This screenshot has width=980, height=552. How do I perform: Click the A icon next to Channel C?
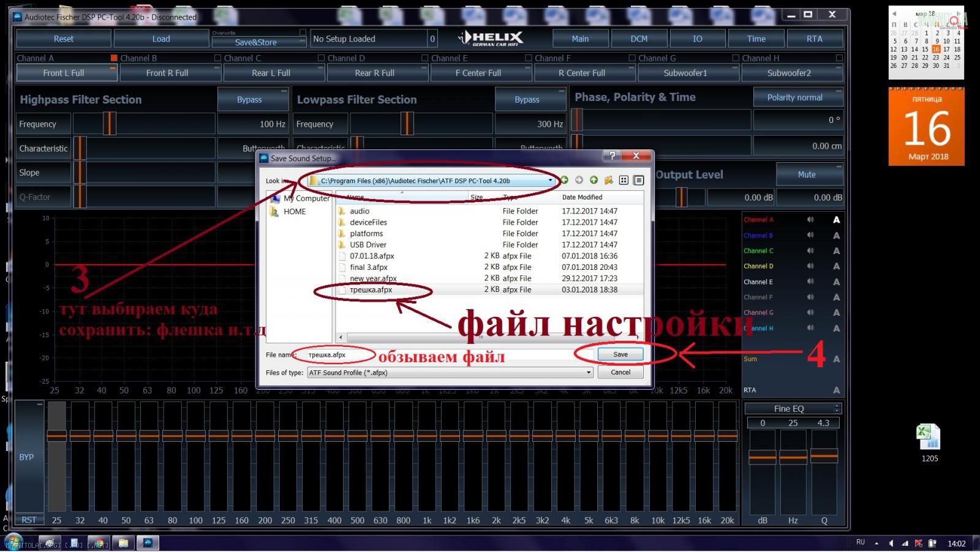click(837, 251)
